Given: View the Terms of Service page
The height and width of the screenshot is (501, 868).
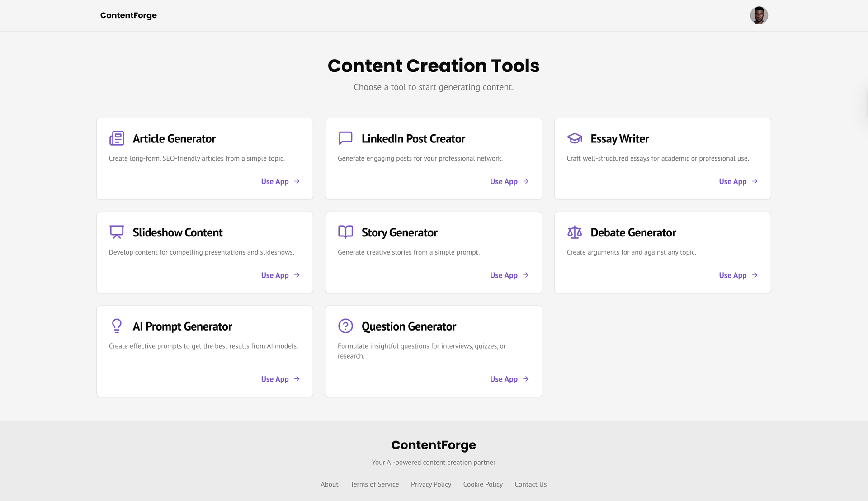Looking at the screenshot, I should (x=374, y=484).
